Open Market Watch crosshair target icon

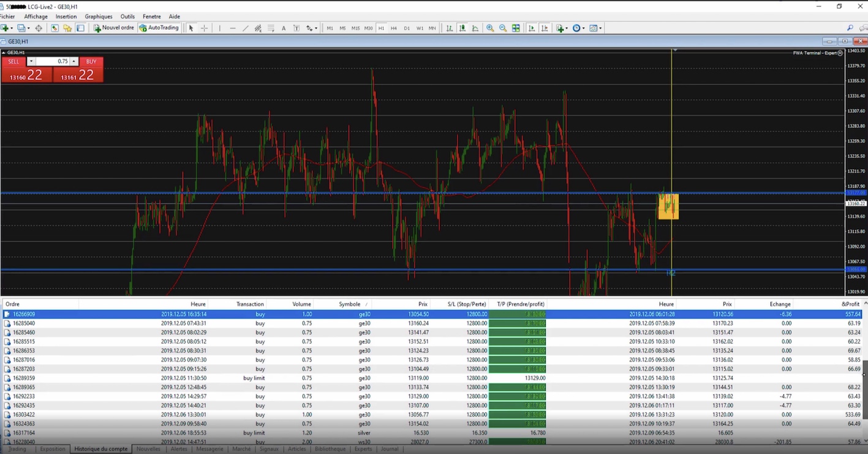tap(39, 28)
